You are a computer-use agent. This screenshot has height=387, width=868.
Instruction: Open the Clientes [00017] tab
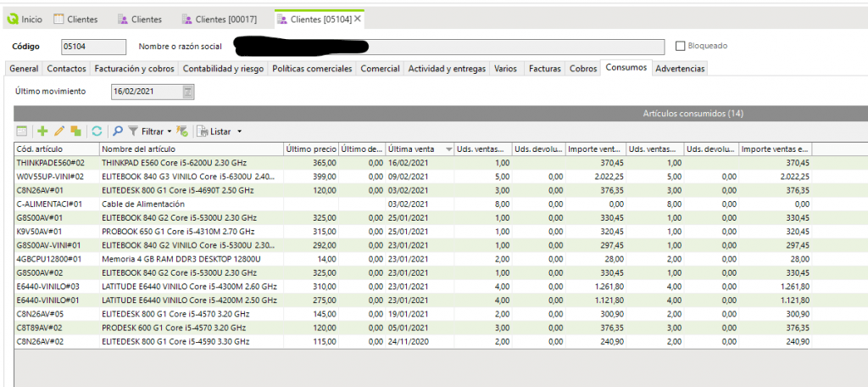(x=220, y=19)
